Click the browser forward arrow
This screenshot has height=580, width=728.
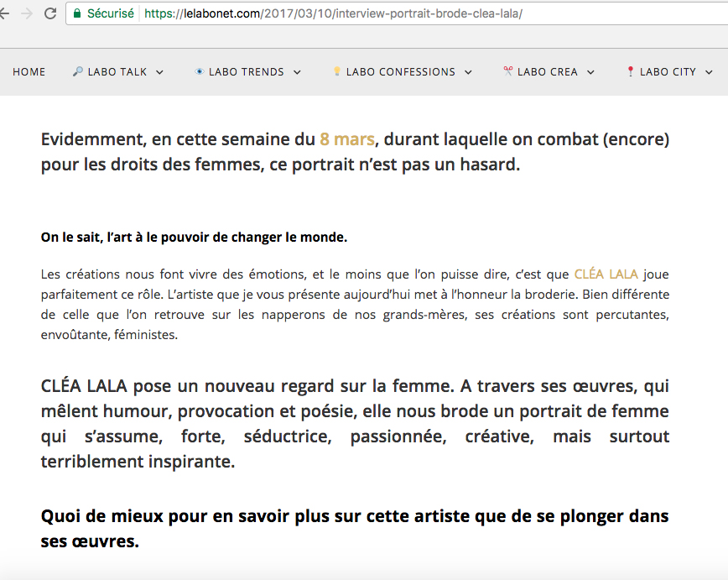pos(27,13)
